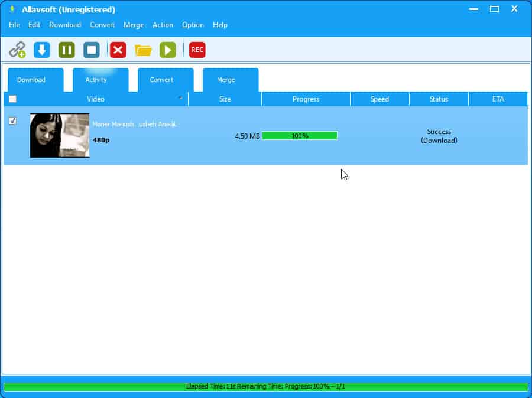Open the Convert menu

click(102, 25)
